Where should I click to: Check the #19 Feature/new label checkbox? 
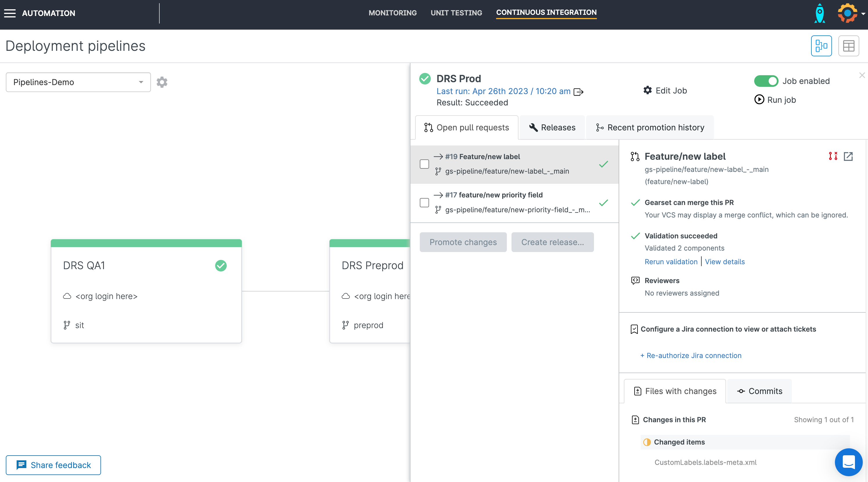[424, 164]
